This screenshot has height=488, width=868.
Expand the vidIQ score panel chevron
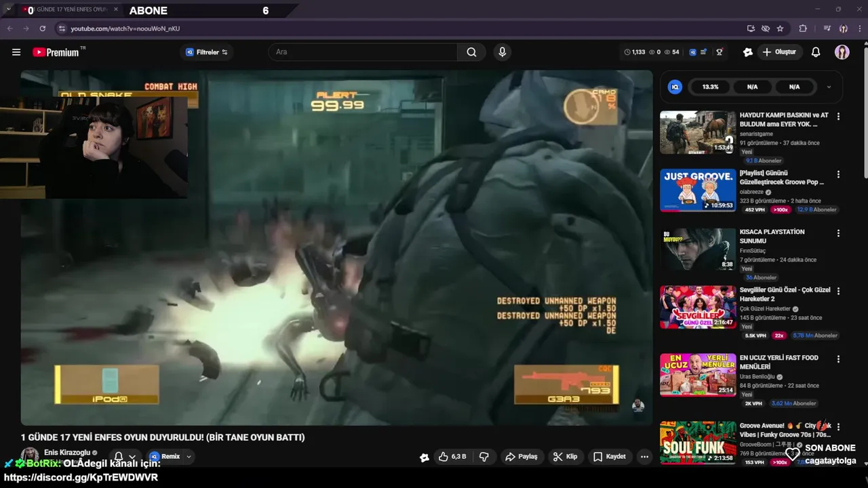coord(829,87)
